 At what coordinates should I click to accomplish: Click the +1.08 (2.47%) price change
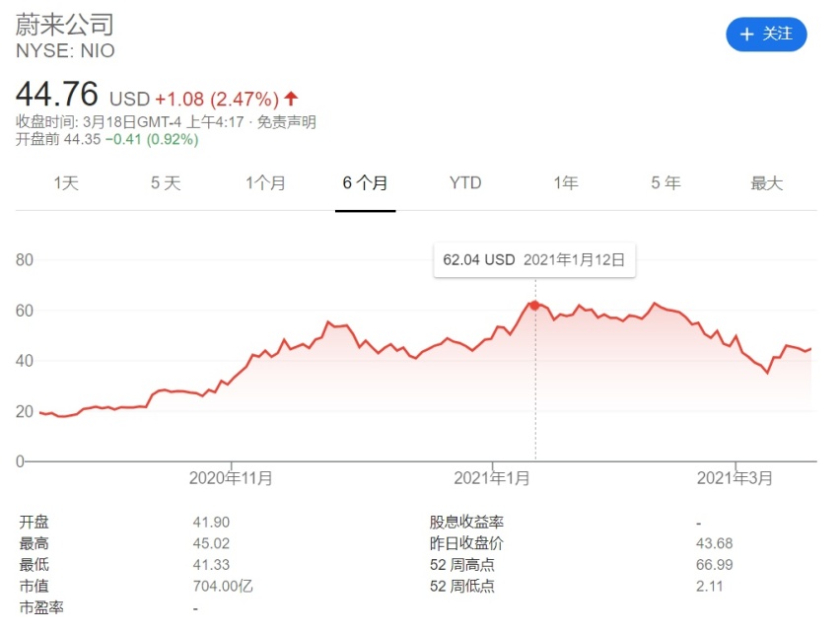(217, 99)
